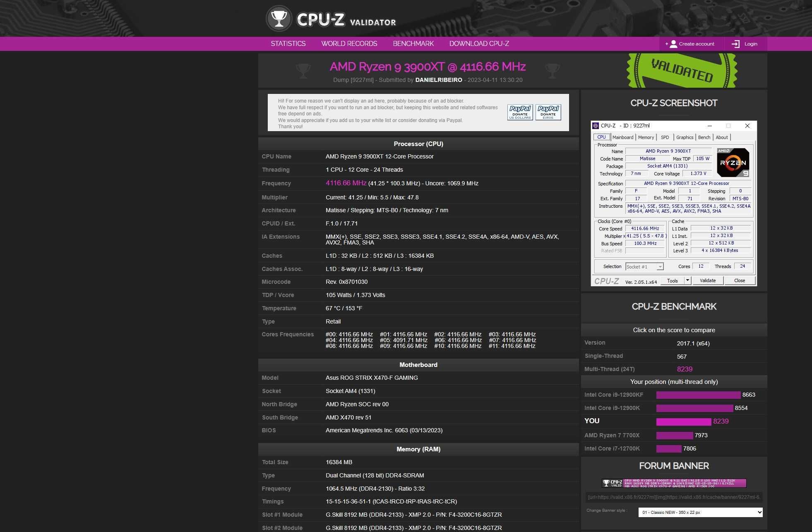Open Download CPU-Z in the nav bar

point(479,43)
